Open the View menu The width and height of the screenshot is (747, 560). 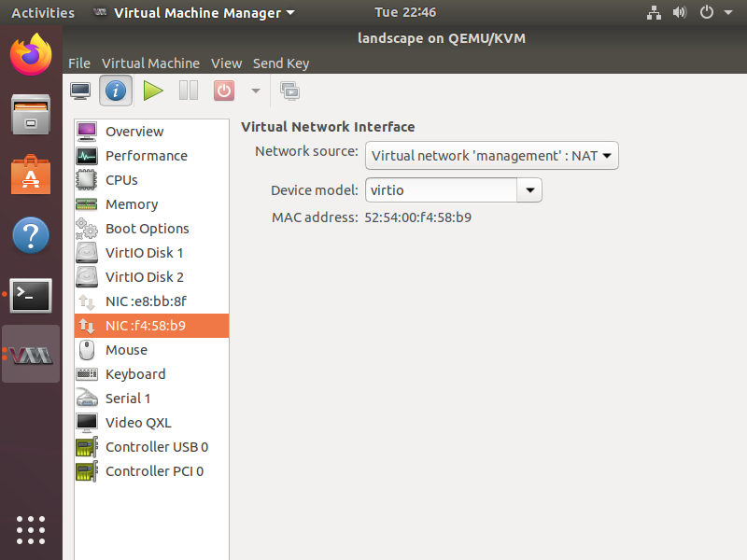[226, 63]
